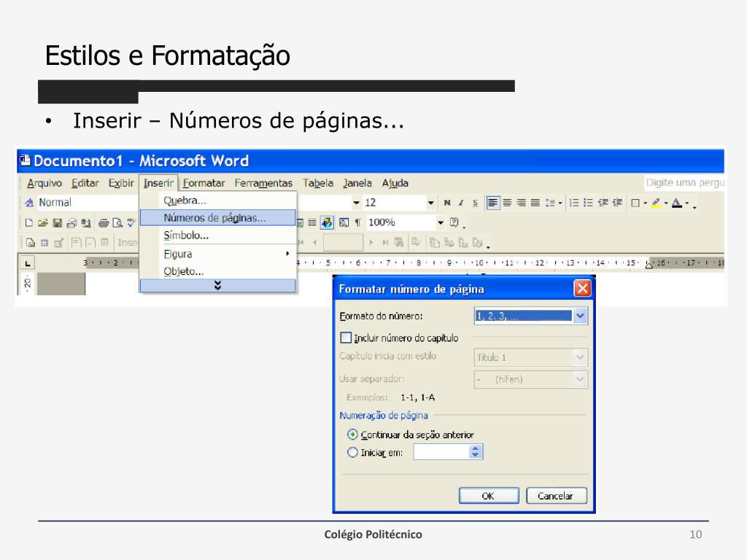Turn on numbered list formatting

574,203
